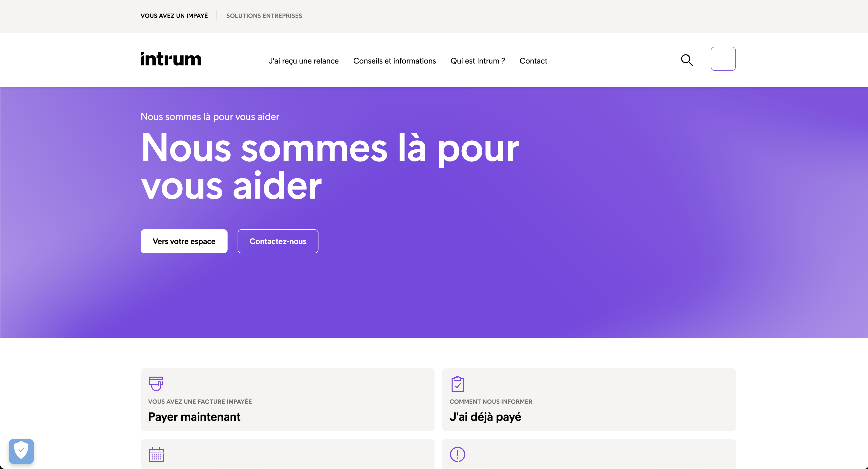Go to the Contact page

coord(533,61)
